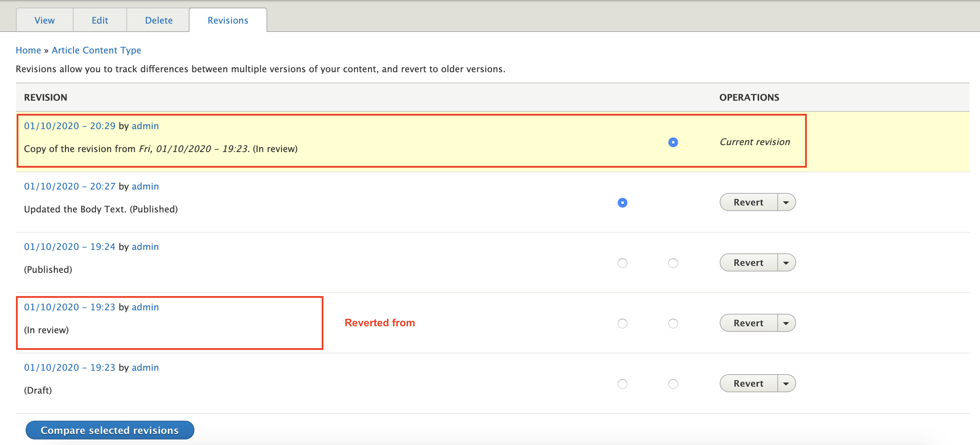Expand dropdown arrow next to Revert 19:23
Image resolution: width=980 pixels, height=445 pixels.
[x=786, y=322]
